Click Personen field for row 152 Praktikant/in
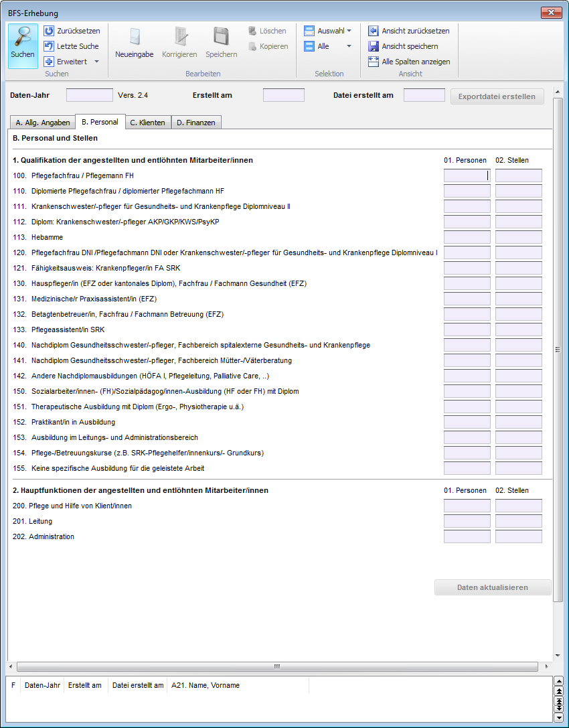Image resolution: width=569 pixels, height=728 pixels. click(467, 422)
